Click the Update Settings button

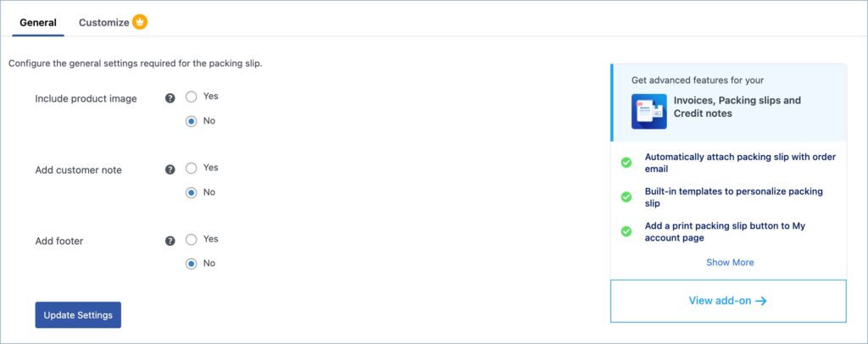click(78, 314)
